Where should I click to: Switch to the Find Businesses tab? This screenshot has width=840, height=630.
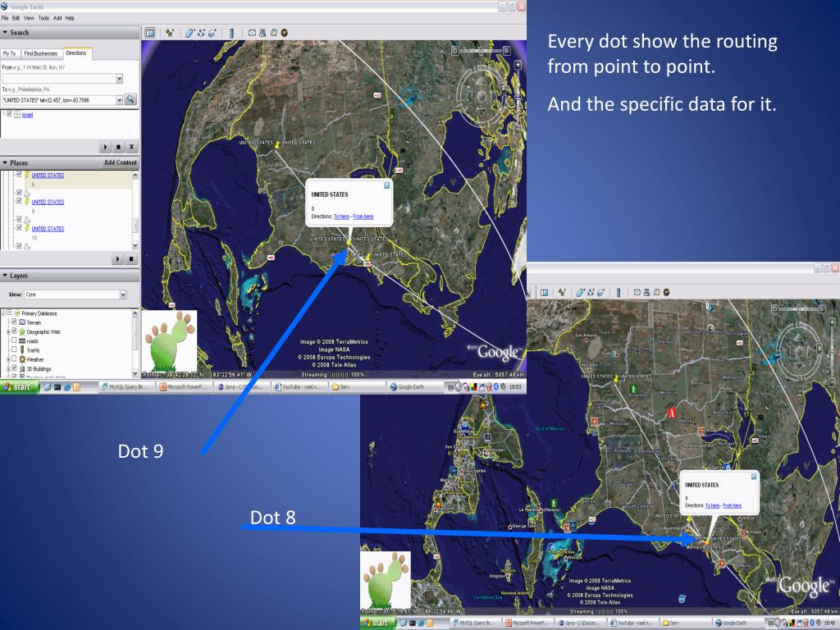(x=41, y=53)
